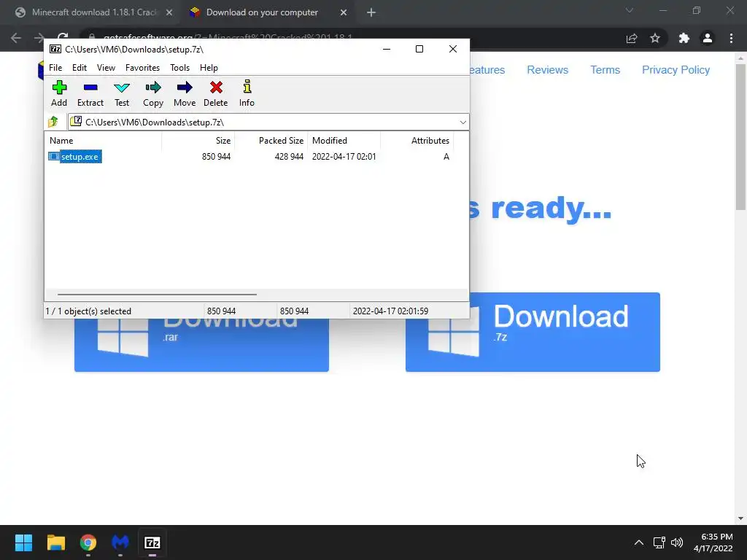This screenshot has height=560, width=747.
Task: Open the Chrome profile icon
Action: 708,38
